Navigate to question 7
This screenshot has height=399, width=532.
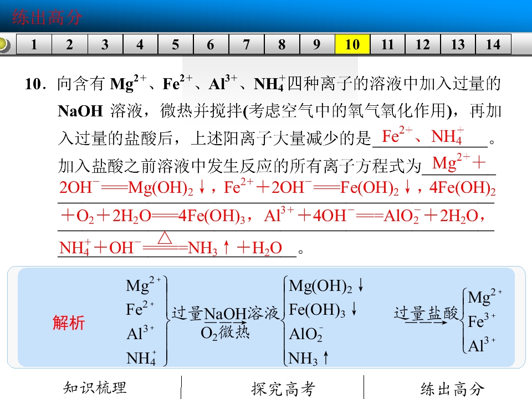[x=246, y=44]
